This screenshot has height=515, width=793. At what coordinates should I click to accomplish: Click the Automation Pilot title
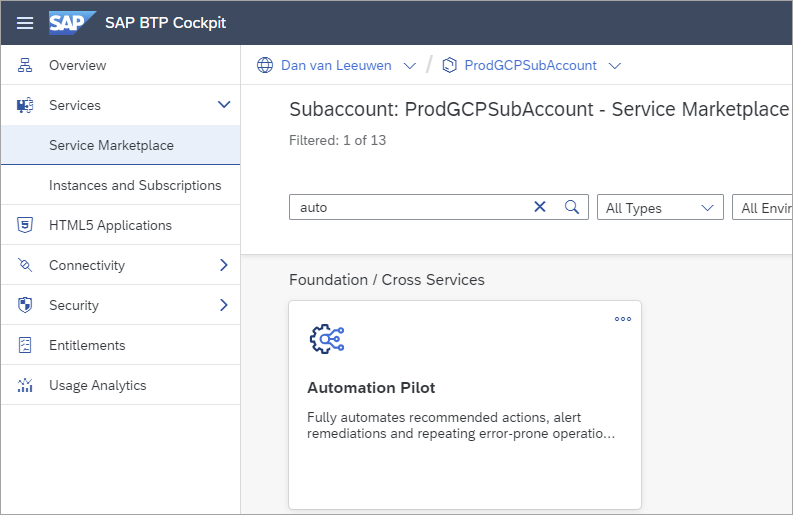click(371, 388)
